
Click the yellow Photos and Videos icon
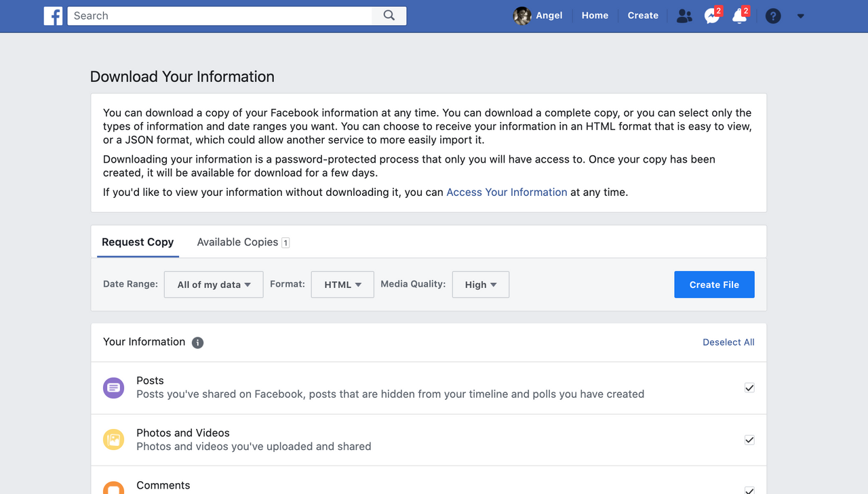coord(113,440)
